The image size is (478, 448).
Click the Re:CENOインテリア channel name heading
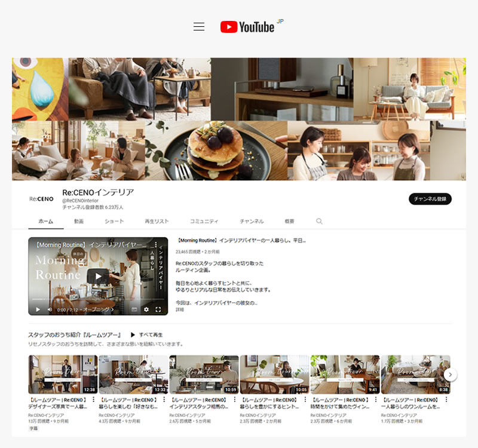point(98,192)
